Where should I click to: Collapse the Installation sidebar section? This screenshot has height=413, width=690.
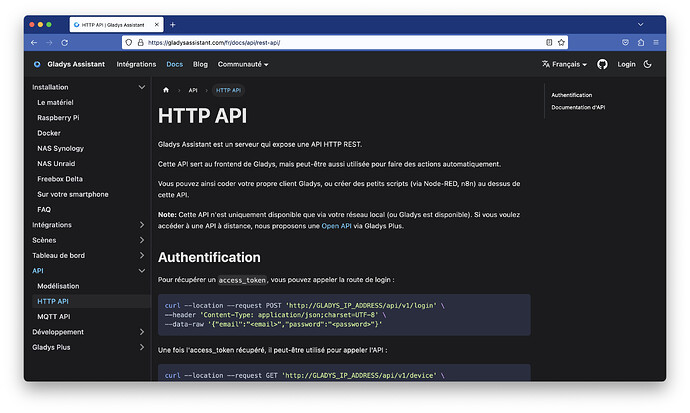[142, 87]
